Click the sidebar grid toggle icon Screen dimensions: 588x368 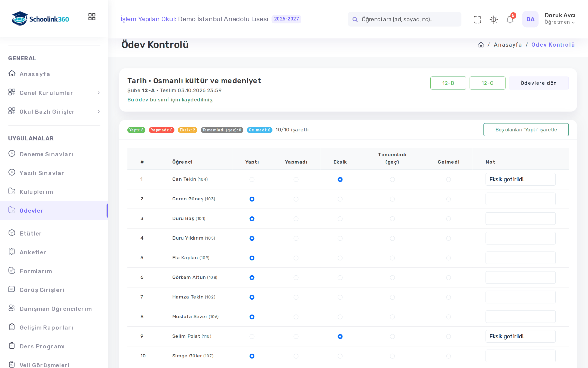(x=92, y=17)
